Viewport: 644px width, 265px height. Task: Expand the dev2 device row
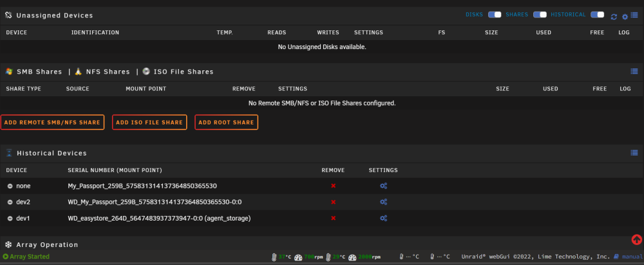coord(10,202)
